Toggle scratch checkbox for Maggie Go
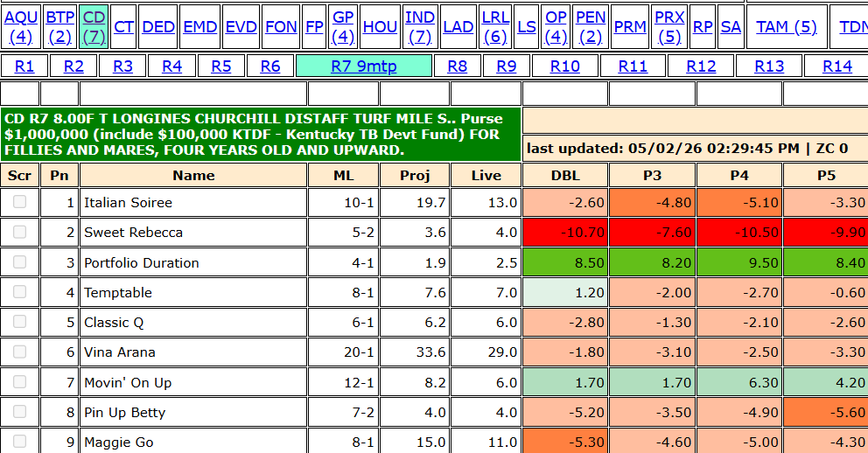The image size is (868, 453). (19, 442)
